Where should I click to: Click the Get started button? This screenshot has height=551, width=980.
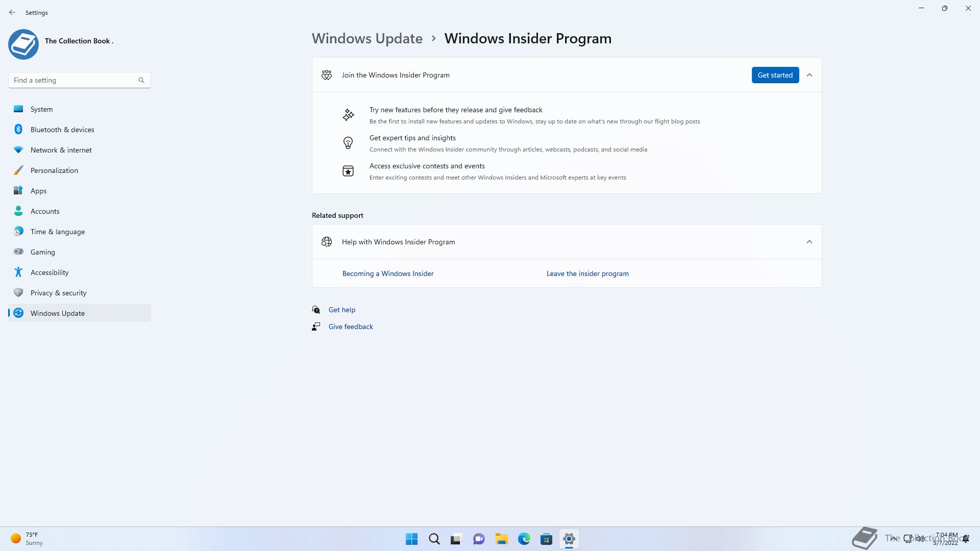[x=775, y=75]
